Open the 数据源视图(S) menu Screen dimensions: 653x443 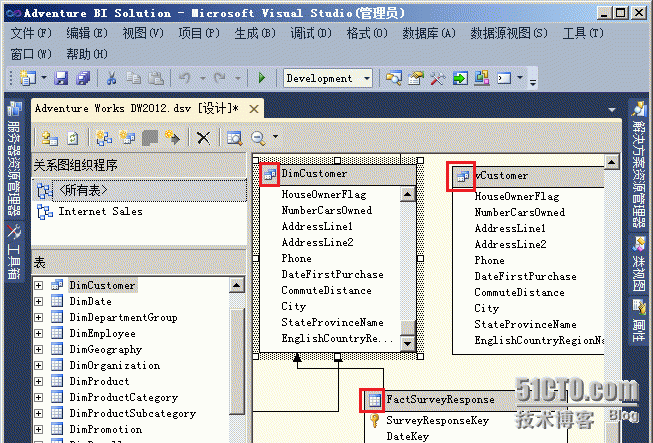[x=509, y=33]
